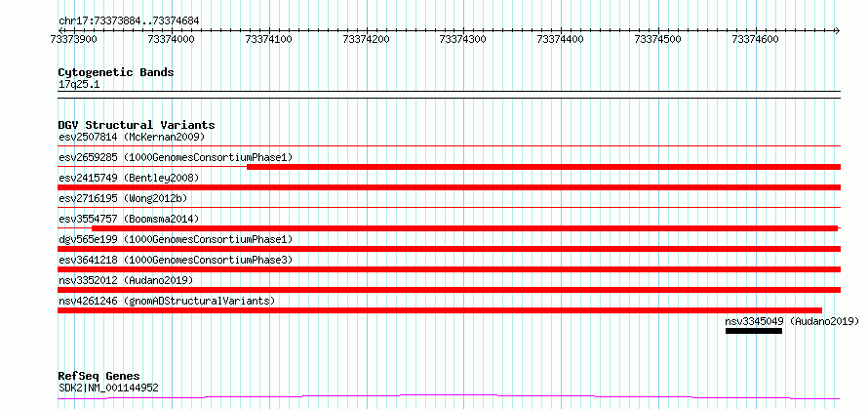Open variant esv3641218 (1000GenomesConsortiumPhase3)

(176, 260)
